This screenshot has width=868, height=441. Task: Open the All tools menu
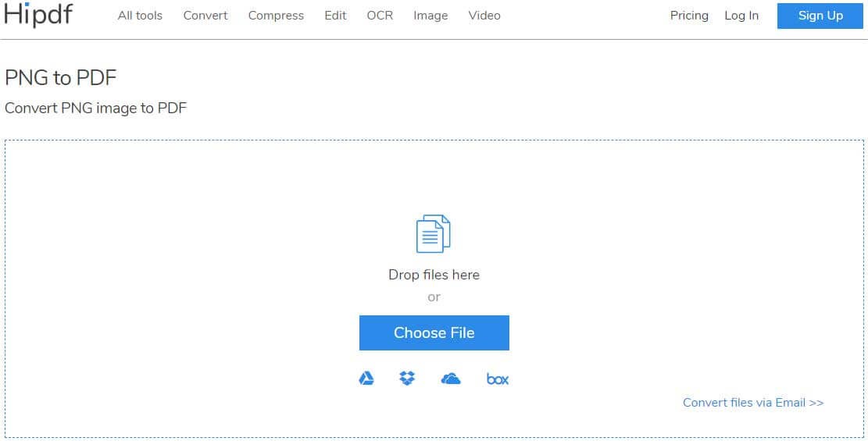tap(140, 16)
